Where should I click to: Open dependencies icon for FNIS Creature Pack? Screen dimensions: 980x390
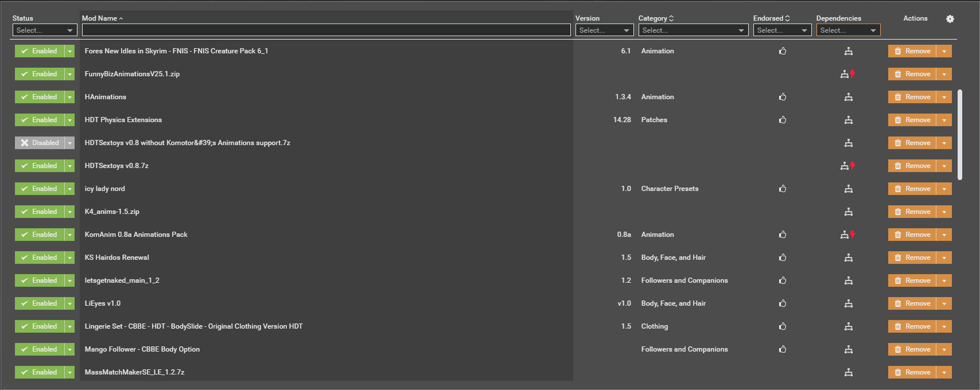click(x=849, y=51)
